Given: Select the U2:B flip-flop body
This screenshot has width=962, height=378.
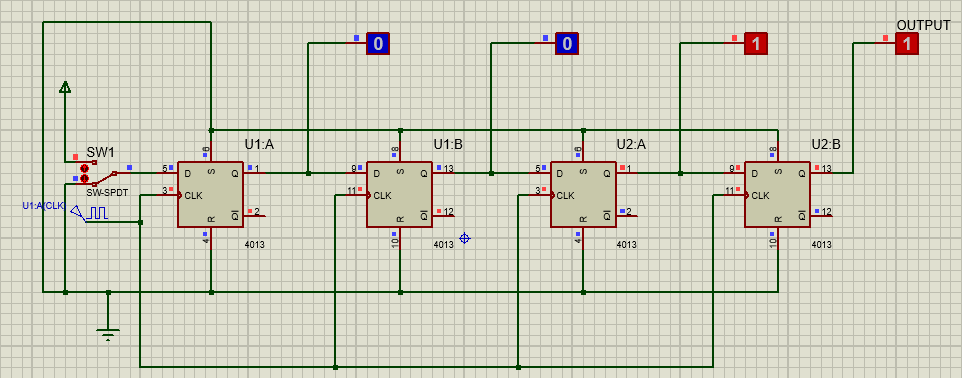Looking at the screenshot, I should coord(777,195).
